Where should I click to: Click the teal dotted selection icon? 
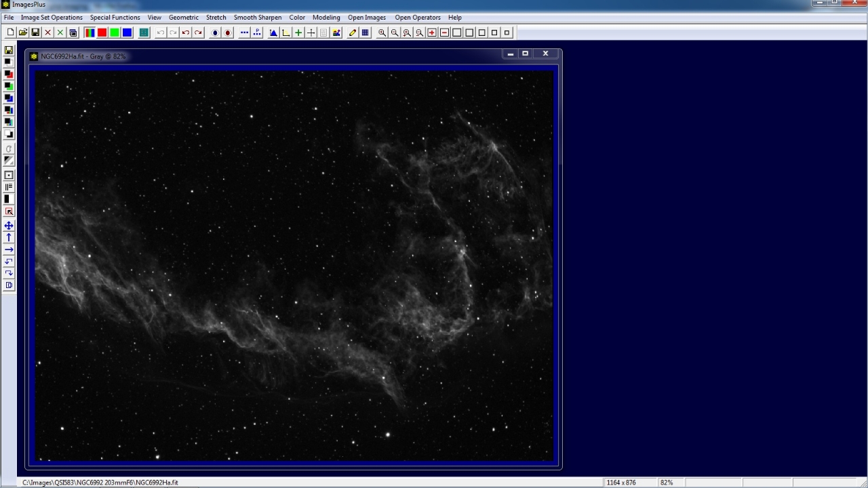(x=144, y=33)
